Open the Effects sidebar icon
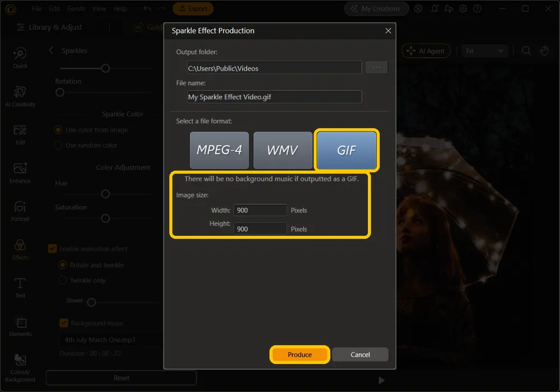The height and width of the screenshot is (392, 560). click(20, 250)
